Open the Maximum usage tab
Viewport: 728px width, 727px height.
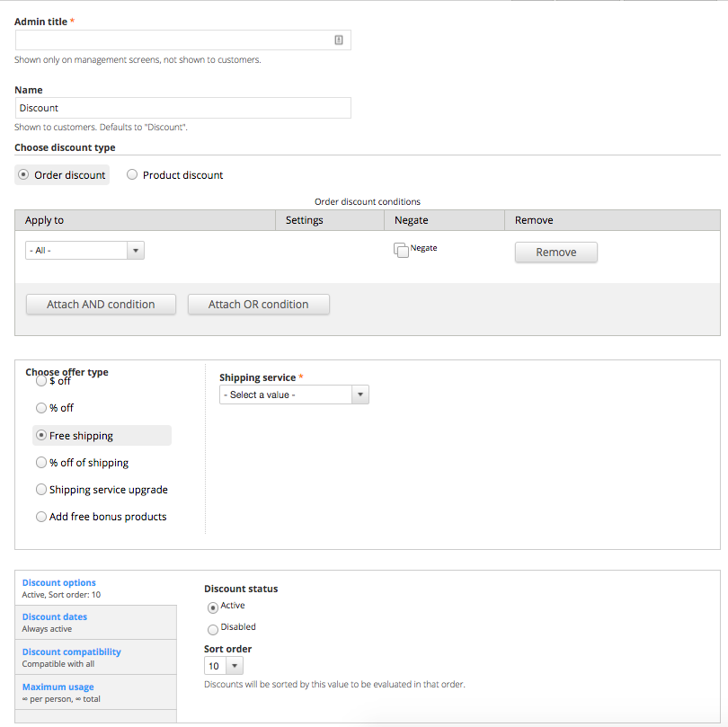point(58,687)
